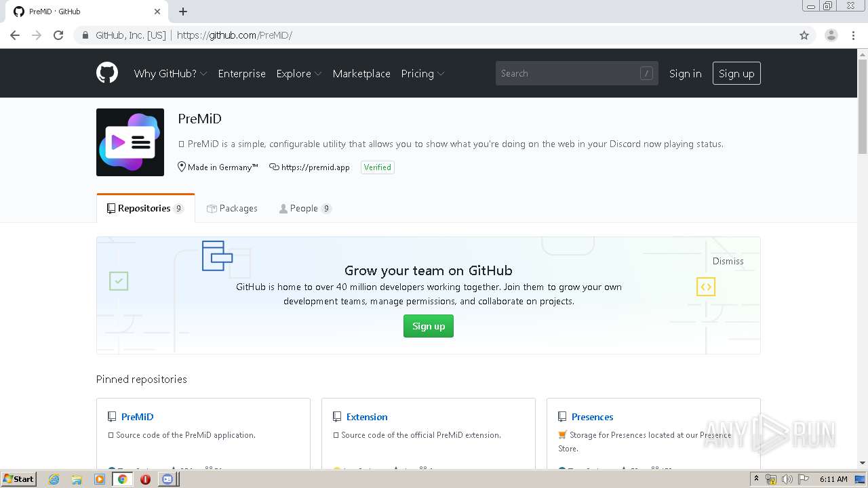
Task: Click the lock site info icon
Action: pos(85,35)
